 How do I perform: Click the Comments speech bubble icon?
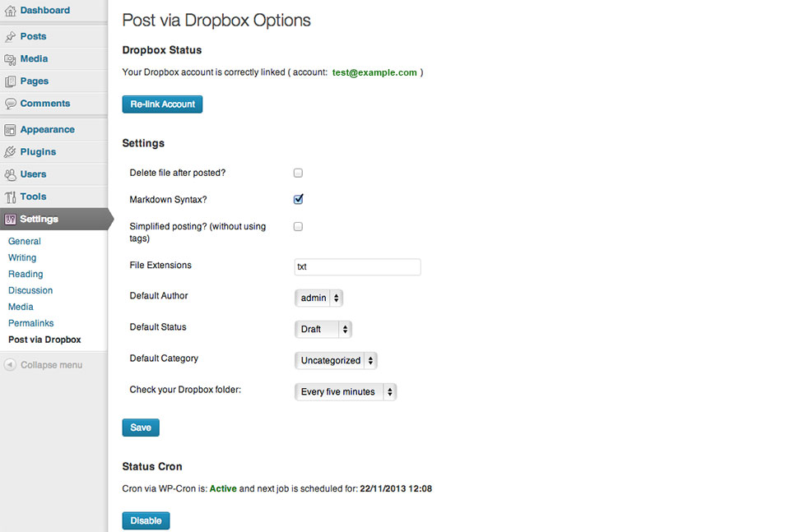point(10,104)
